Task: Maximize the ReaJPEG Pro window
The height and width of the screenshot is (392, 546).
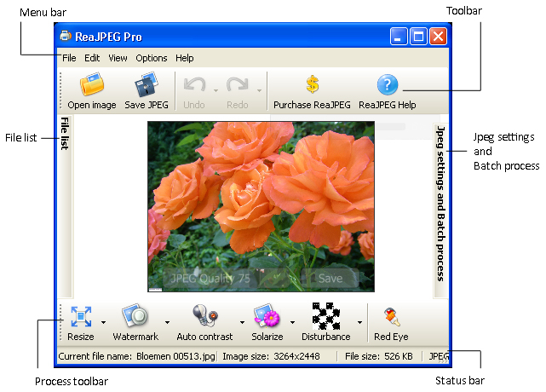Action: pyautogui.click(x=418, y=37)
